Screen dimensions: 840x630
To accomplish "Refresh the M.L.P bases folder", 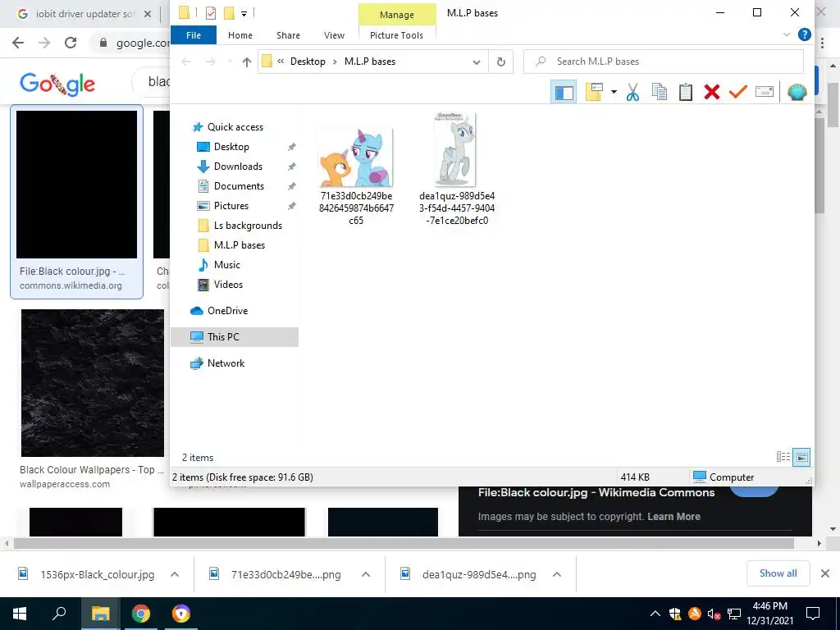I will (x=501, y=62).
